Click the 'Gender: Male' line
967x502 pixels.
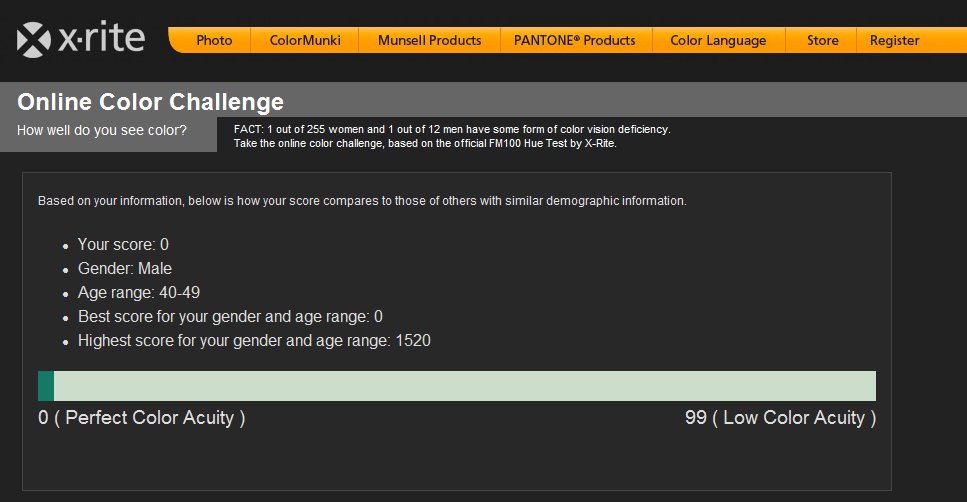(125, 268)
